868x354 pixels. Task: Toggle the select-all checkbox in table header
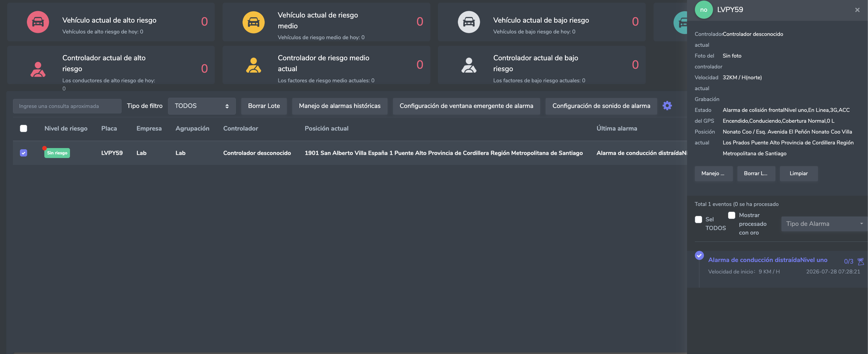click(x=23, y=128)
